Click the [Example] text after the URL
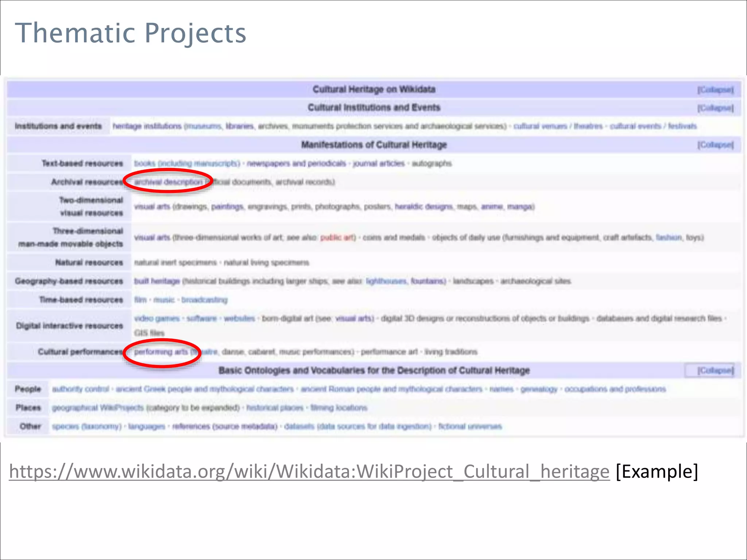 tap(657, 471)
